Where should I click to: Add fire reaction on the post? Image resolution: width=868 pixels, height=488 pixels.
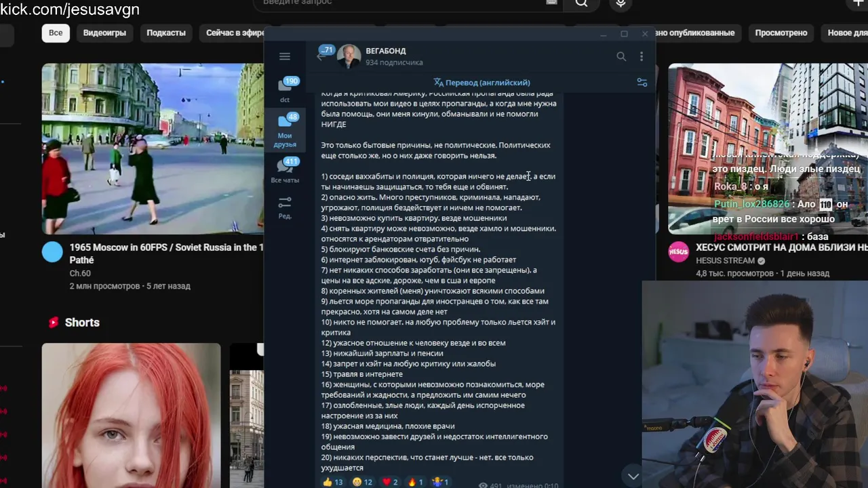click(415, 482)
